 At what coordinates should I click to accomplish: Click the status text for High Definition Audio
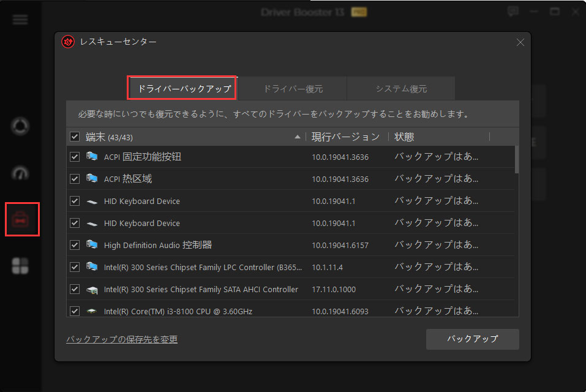[437, 245]
